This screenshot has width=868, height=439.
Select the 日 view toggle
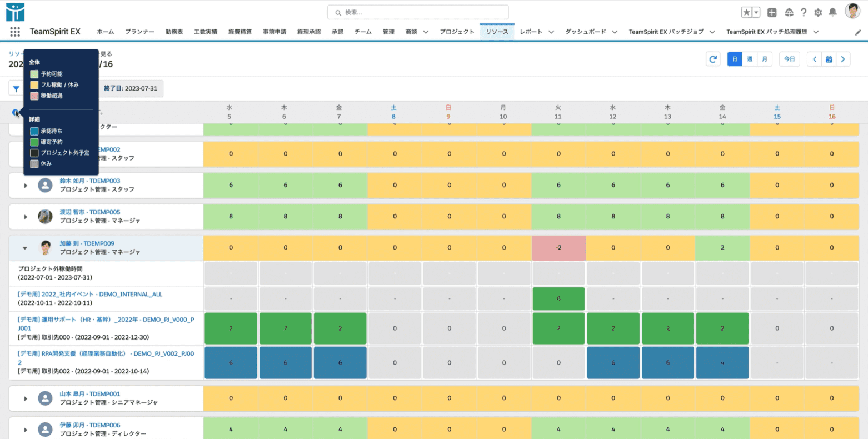tap(735, 59)
